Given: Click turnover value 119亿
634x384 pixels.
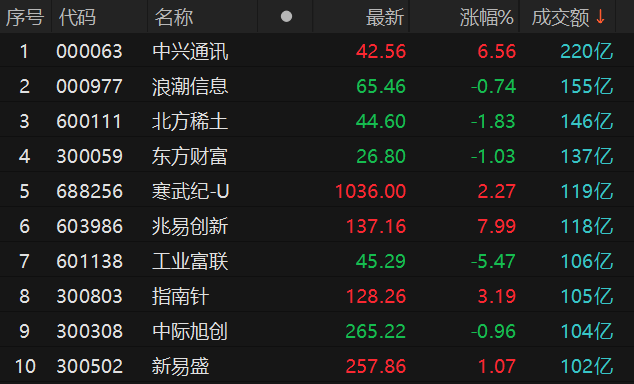Looking at the screenshot, I should pyautogui.click(x=587, y=191).
